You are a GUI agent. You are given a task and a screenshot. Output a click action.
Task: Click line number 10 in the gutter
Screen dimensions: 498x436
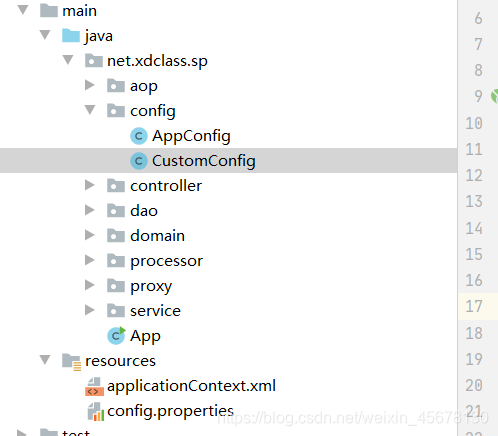(x=474, y=123)
